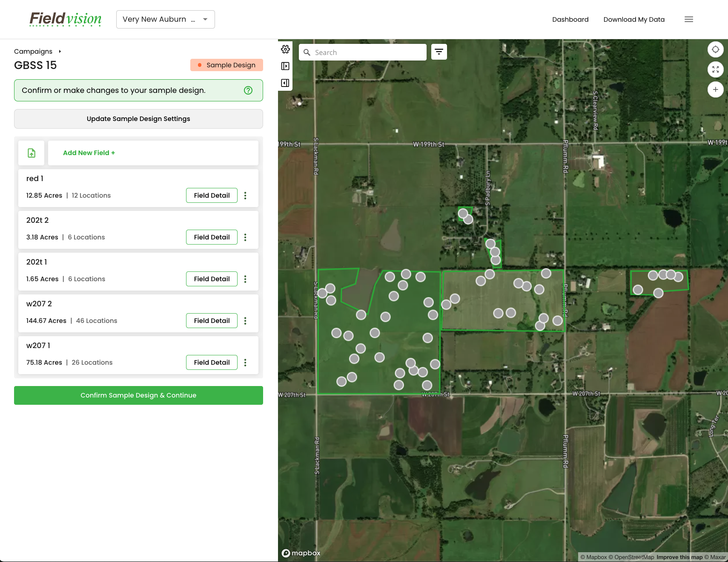
Task: Click Confirm Sample Design & Continue
Action: pos(138,395)
